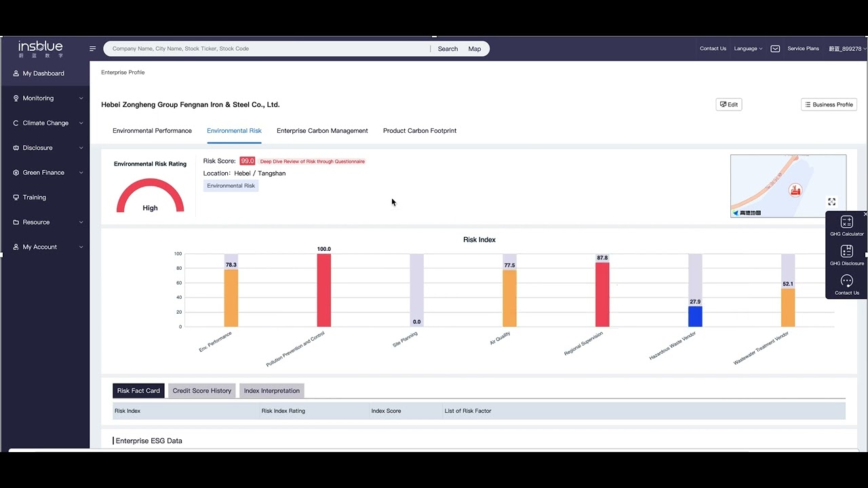Click the red Pollution Prevention bar
The image size is (868, 488).
(x=324, y=290)
